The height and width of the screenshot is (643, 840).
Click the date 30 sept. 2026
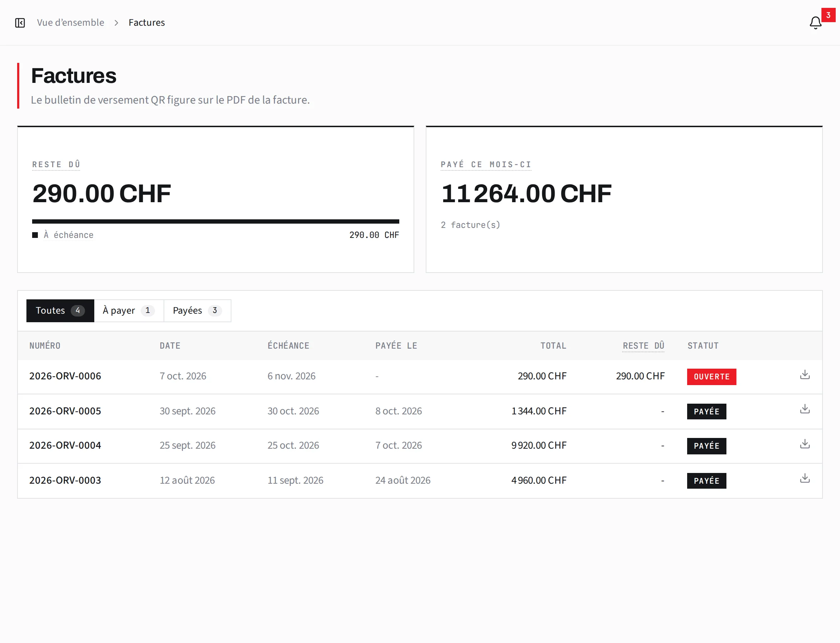coord(187,411)
